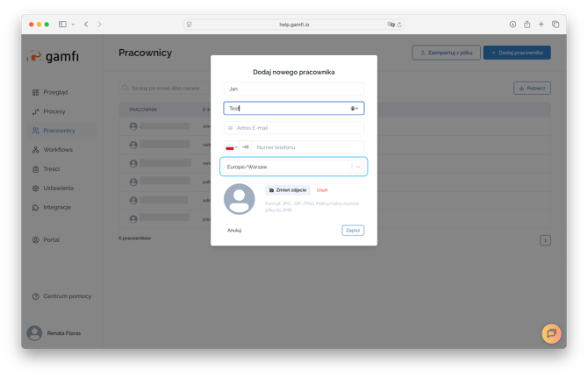
Task: Expand the Europe/Warsaw timezone dropdown
Action: (358, 167)
